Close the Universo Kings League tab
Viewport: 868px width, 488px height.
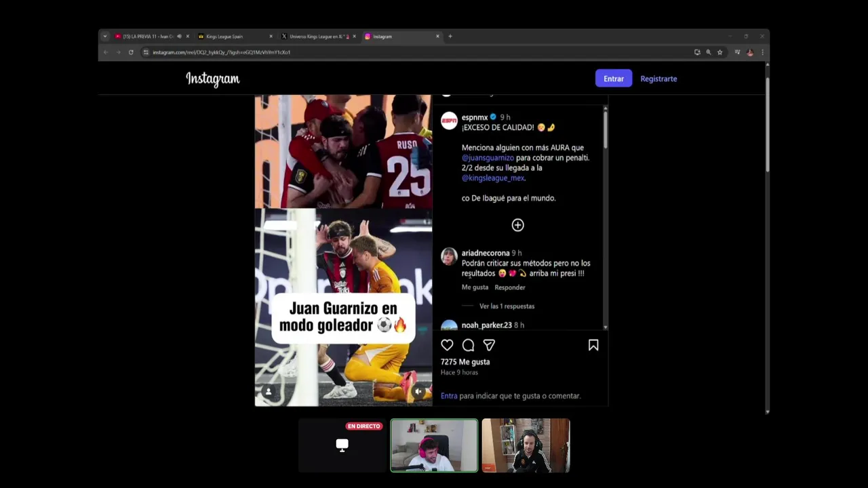point(354,36)
